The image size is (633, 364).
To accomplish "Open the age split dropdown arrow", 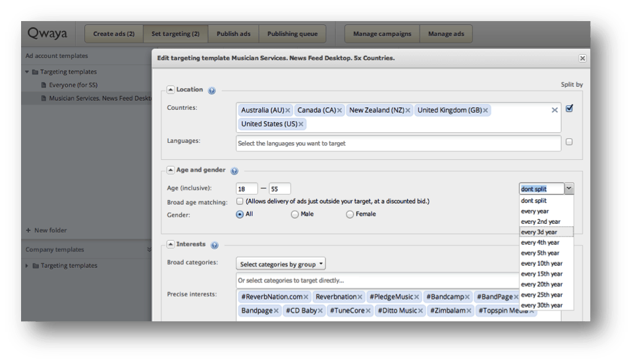I will coord(569,188).
